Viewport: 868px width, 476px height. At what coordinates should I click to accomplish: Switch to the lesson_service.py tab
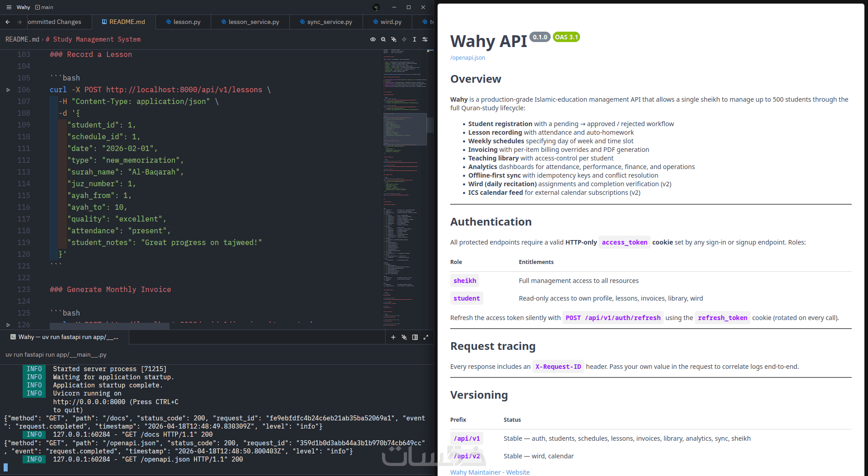(250, 22)
